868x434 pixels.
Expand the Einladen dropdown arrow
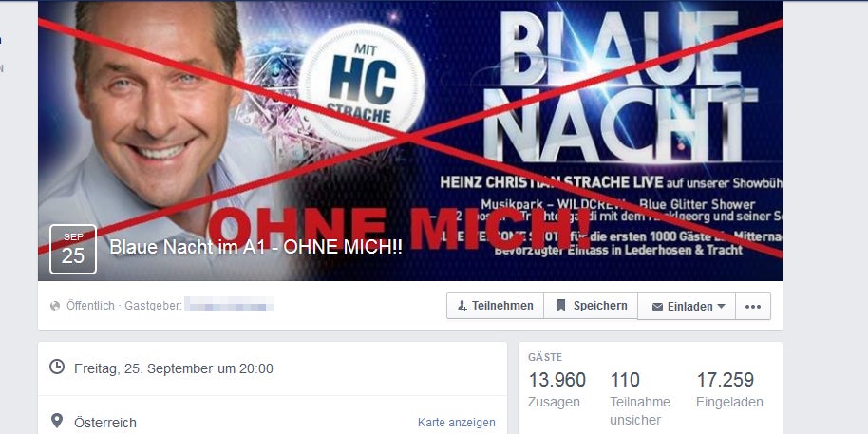(x=721, y=306)
